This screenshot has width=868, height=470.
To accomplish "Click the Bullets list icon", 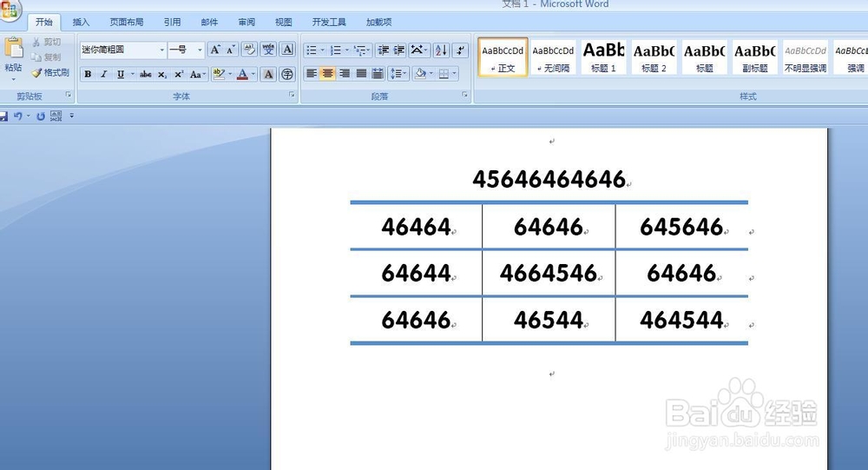I will 312,50.
